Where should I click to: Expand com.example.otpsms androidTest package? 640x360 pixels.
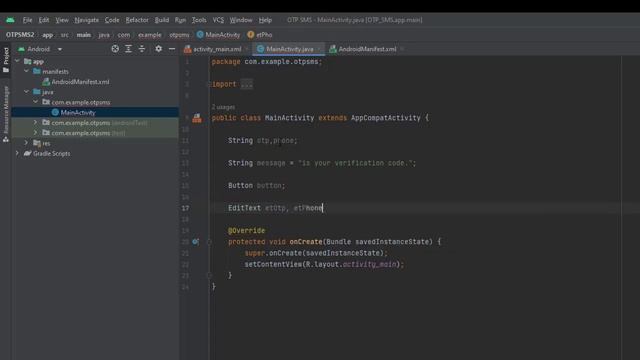pos(36,122)
